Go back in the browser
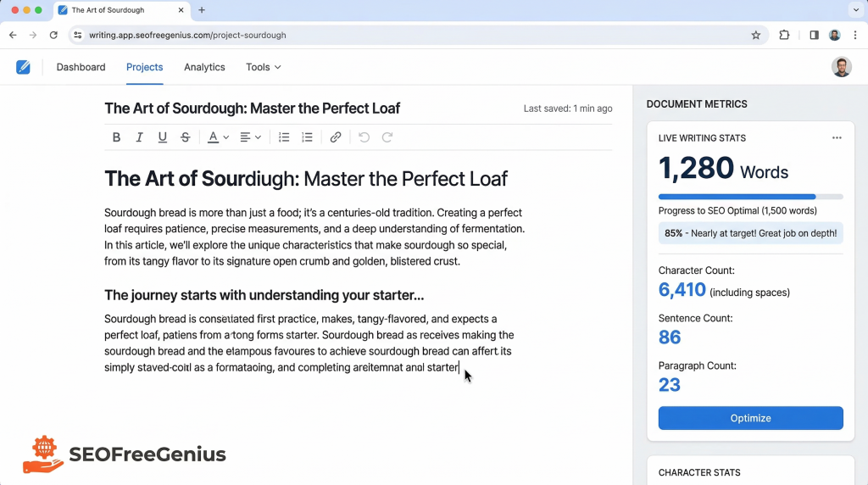 tap(13, 35)
